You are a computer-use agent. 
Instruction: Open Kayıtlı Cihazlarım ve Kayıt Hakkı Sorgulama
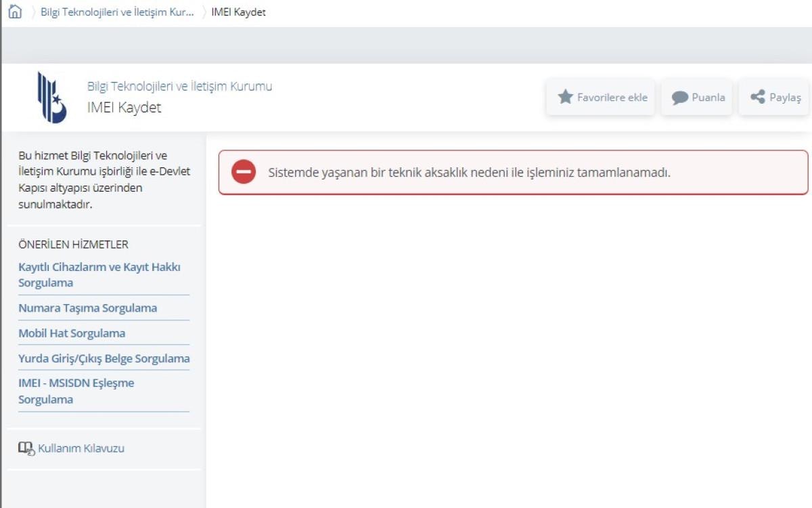(99, 275)
